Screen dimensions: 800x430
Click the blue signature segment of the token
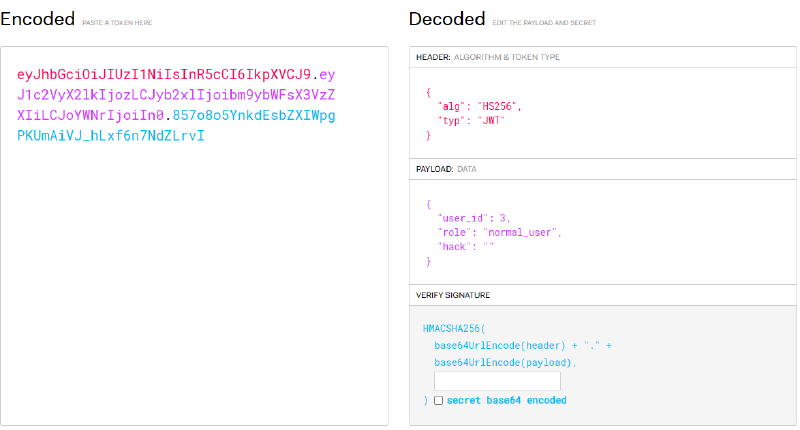pos(176,125)
